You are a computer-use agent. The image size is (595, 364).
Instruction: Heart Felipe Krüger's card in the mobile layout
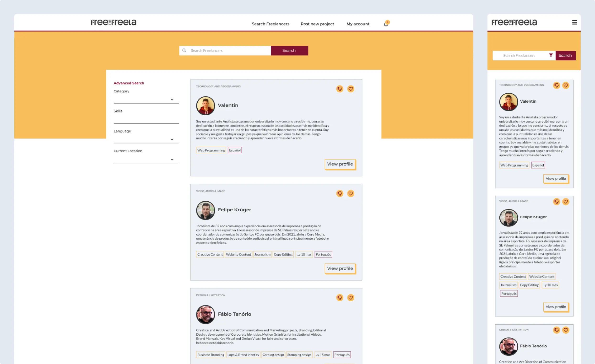(566, 202)
